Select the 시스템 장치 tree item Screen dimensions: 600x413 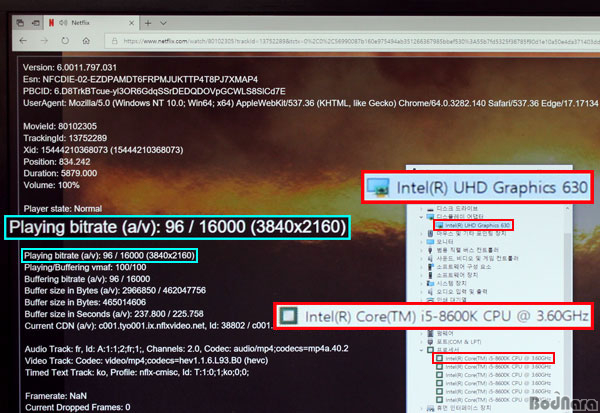(x=452, y=283)
